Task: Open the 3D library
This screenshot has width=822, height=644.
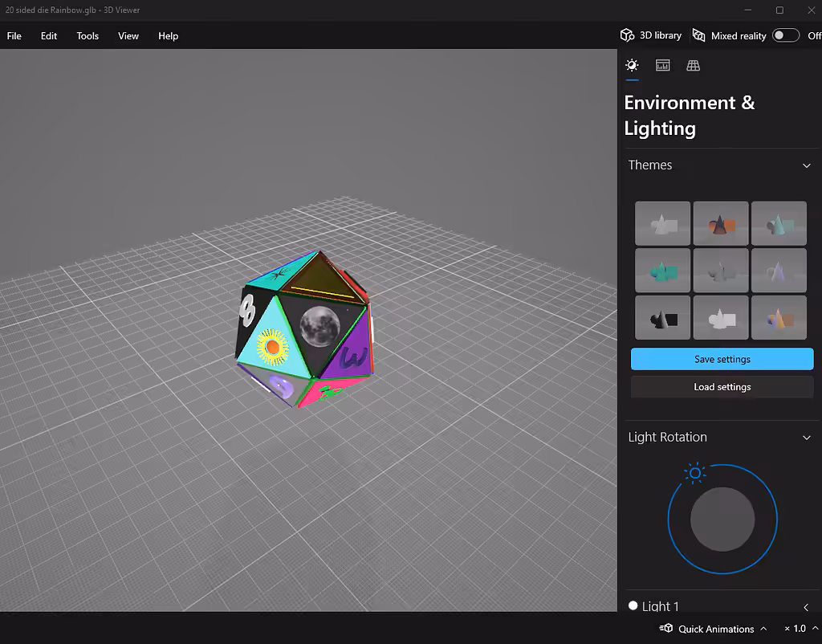Action: (x=650, y=35)
